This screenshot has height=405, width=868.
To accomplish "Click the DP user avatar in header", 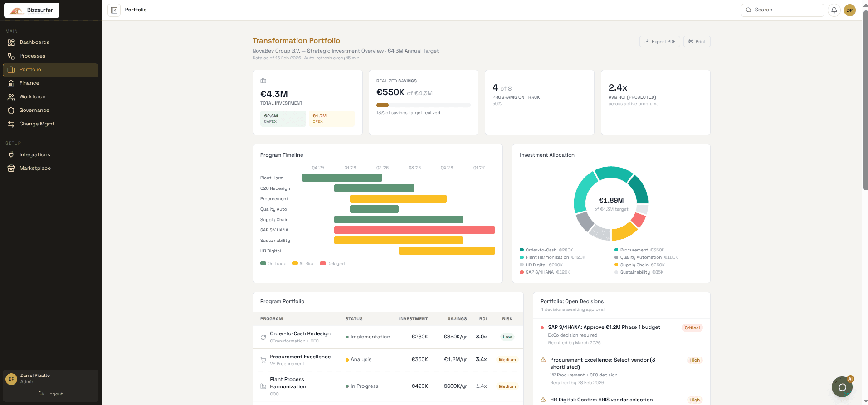I will pos(849,10).
